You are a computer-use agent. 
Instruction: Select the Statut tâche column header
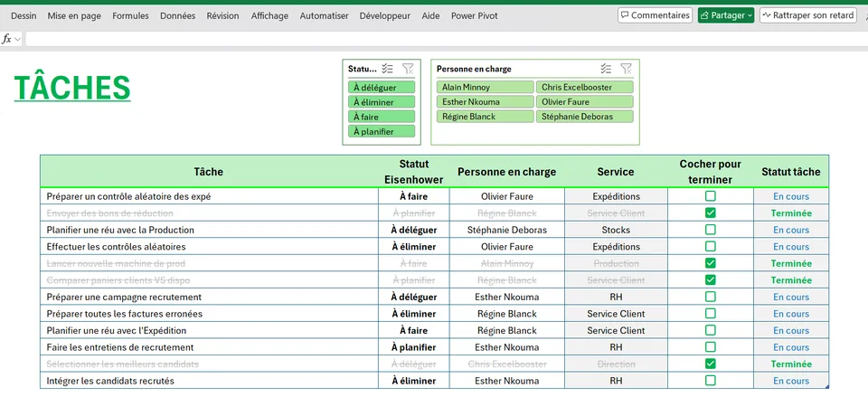[791, 172]
